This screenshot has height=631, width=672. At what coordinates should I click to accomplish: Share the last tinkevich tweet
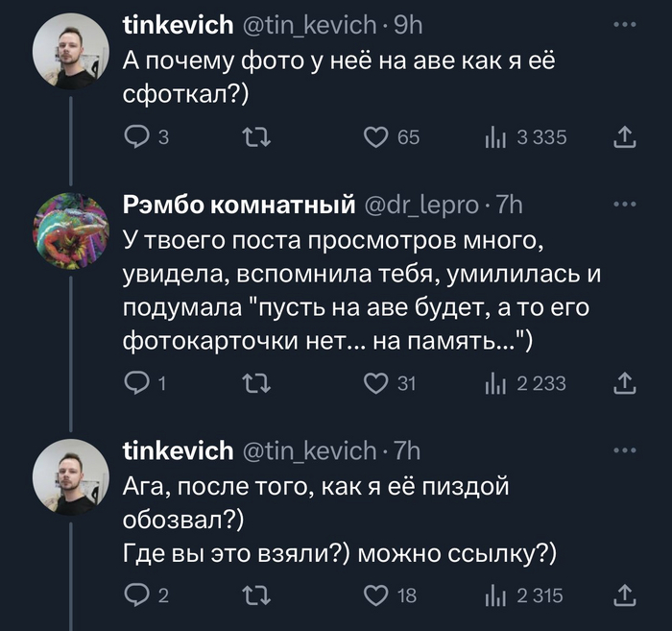click(x=624, y=596)
